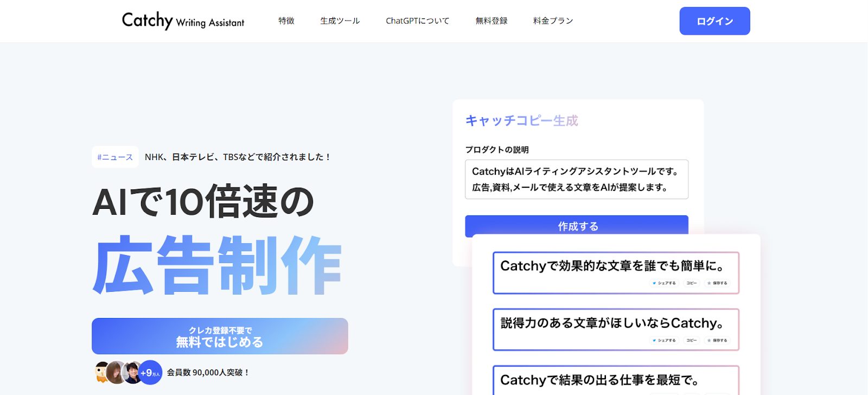Copy the second catchphrase with コピー
Viewport: 868px width, 395px height.
click(691, 341)
